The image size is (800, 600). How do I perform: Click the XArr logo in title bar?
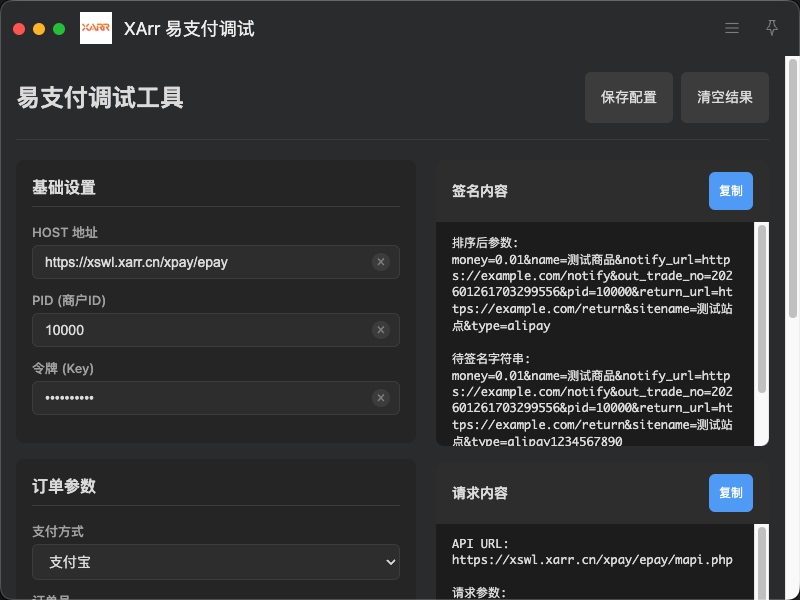96,28
